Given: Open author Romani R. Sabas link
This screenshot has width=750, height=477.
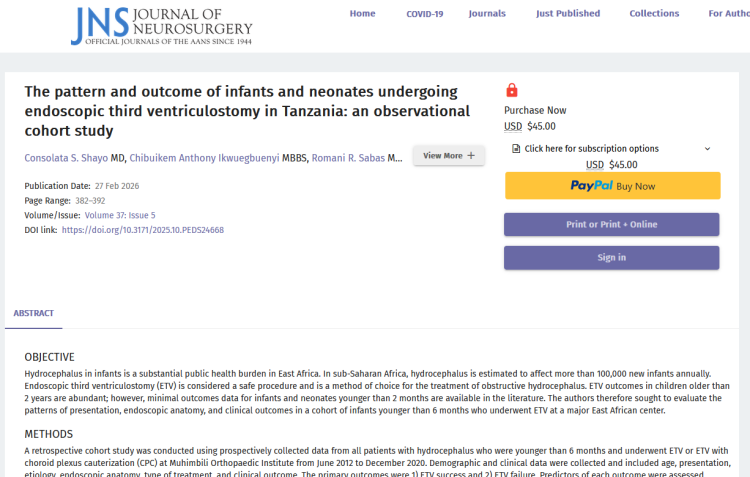Looking at the screenshot, I should tap(348, 158).
